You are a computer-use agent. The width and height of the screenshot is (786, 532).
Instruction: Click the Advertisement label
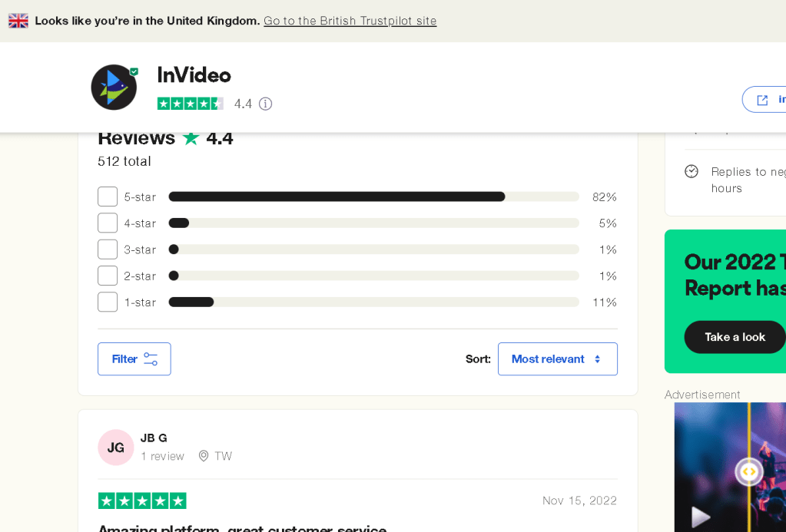point(701,395)
